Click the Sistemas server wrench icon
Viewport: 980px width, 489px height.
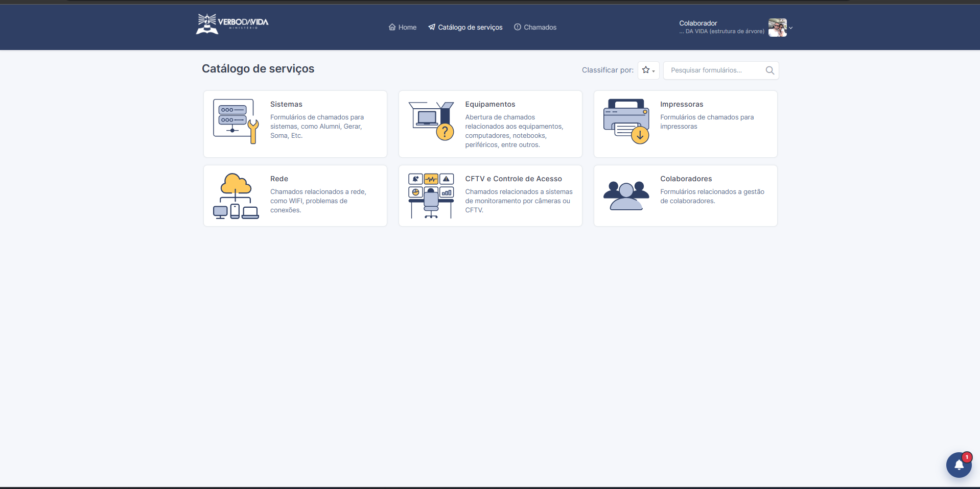point(236,121)
